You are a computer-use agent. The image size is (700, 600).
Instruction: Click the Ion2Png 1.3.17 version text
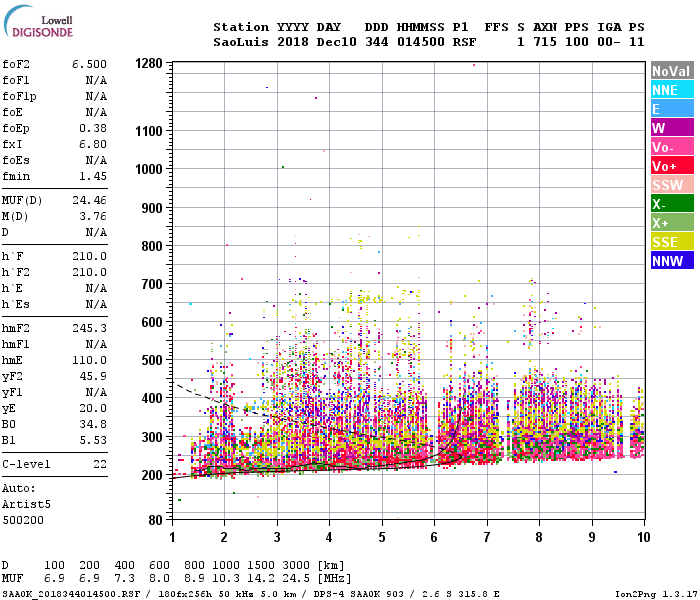pyautogui.click(x=655, y=594)
